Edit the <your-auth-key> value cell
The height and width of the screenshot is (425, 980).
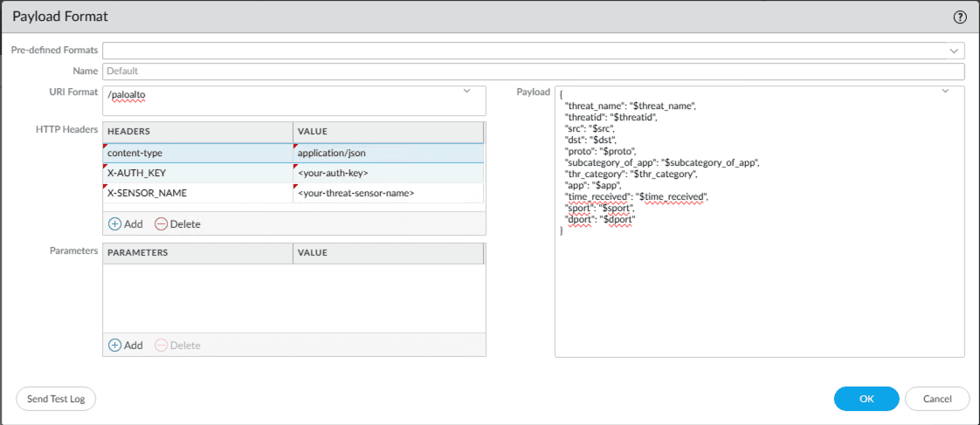tap(387, 173)
